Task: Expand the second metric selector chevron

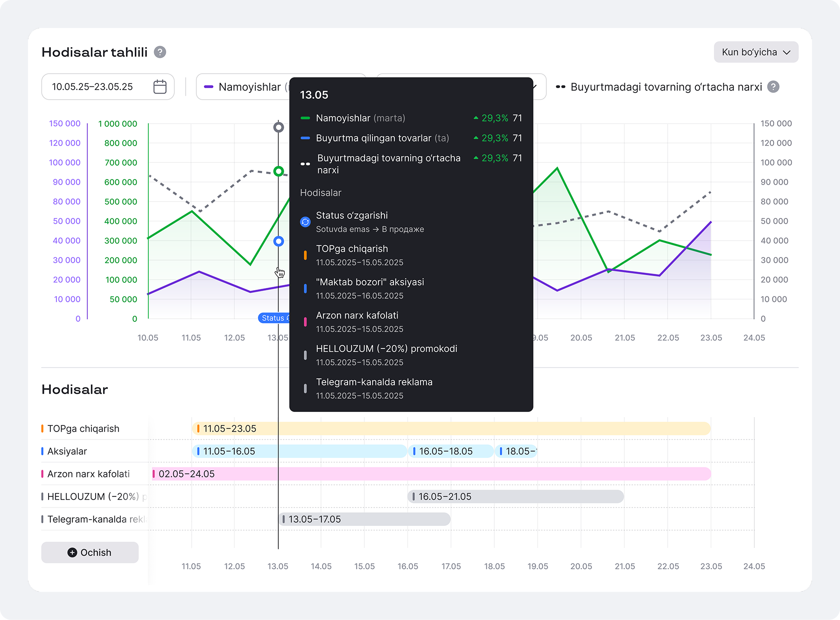Action: pos(535,87)
